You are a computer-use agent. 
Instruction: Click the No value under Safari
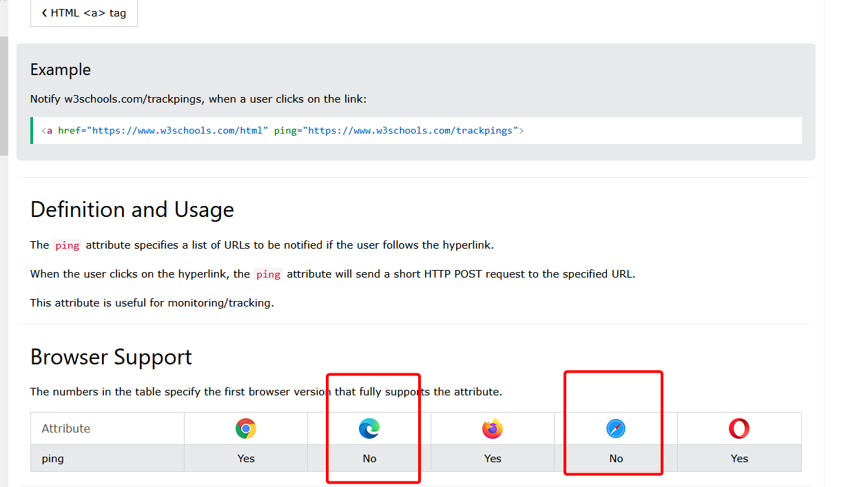tap(616, 458)
